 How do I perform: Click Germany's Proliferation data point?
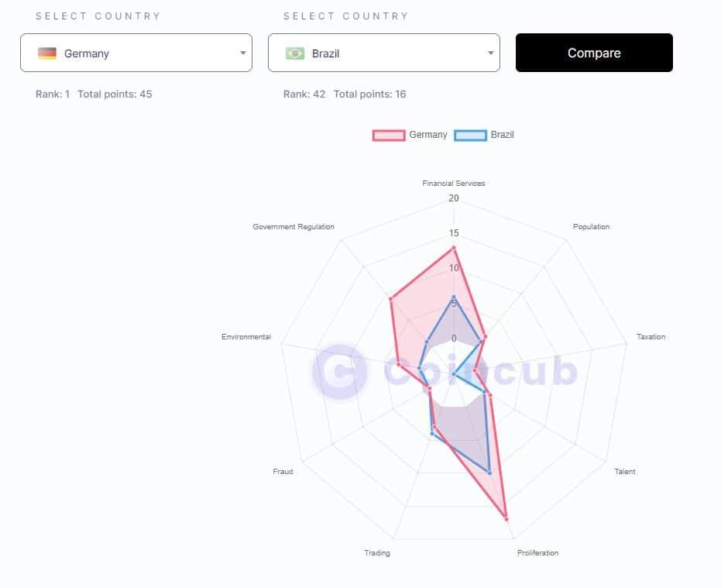tap(506, 519)
